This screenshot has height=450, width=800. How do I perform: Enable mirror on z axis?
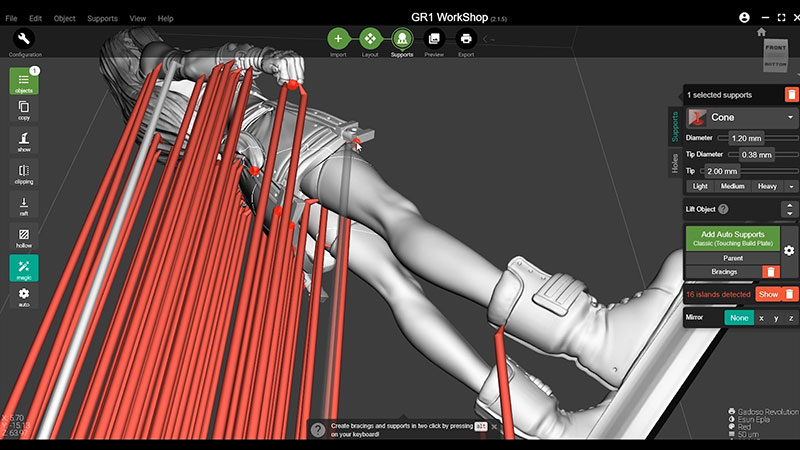point(790,318)
